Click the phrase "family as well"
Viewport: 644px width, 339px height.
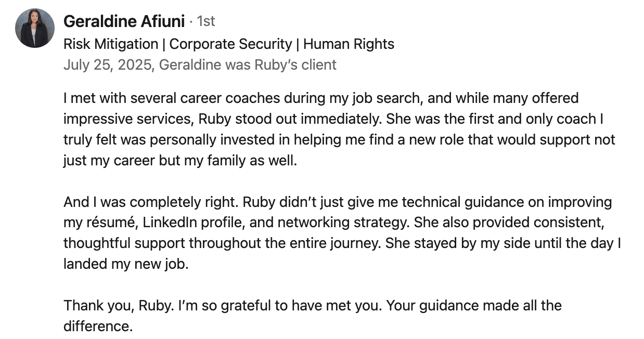252,161
